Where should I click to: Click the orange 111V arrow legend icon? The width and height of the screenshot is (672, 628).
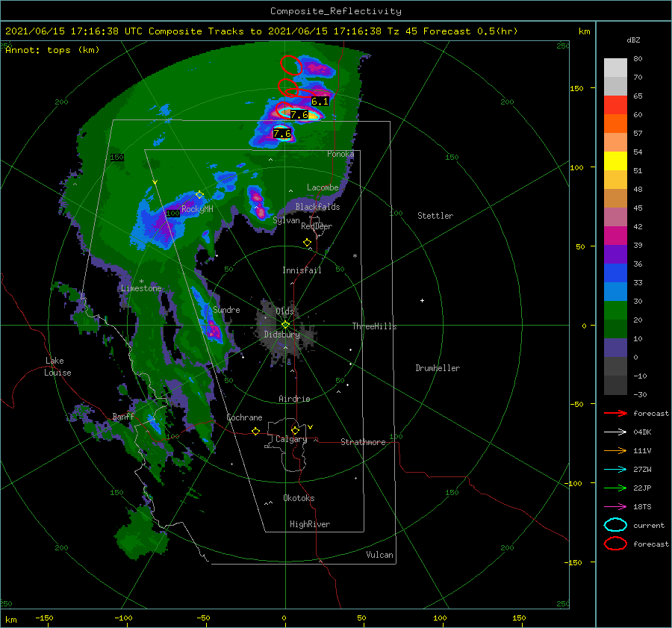[x=615, y=450]
